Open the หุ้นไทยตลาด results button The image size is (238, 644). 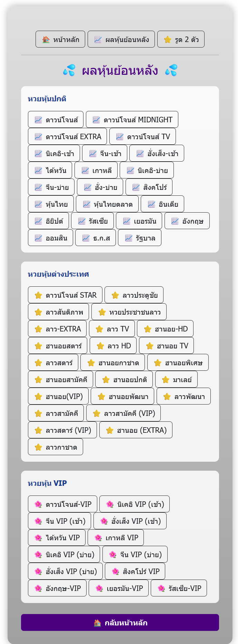coord(107,204)
